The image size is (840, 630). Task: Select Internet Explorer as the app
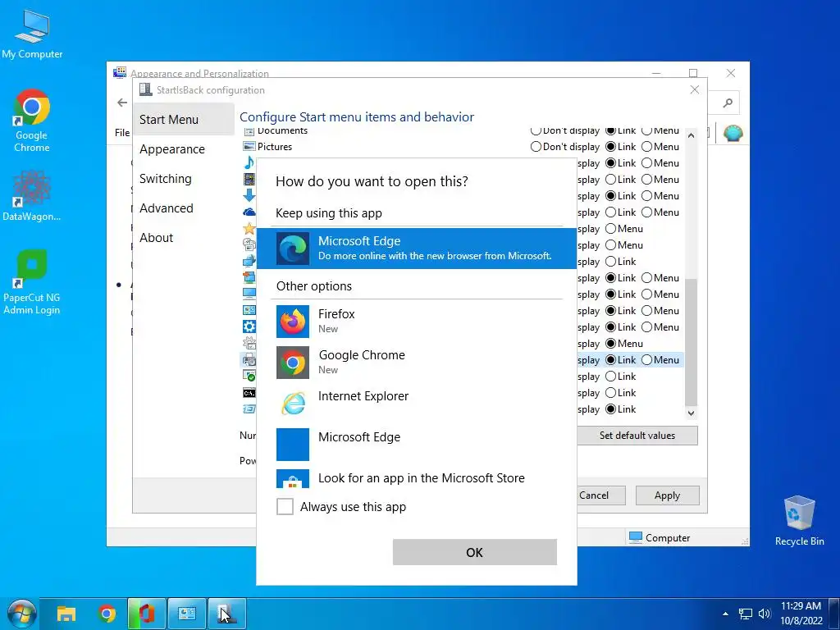click(x=416, y=403)
